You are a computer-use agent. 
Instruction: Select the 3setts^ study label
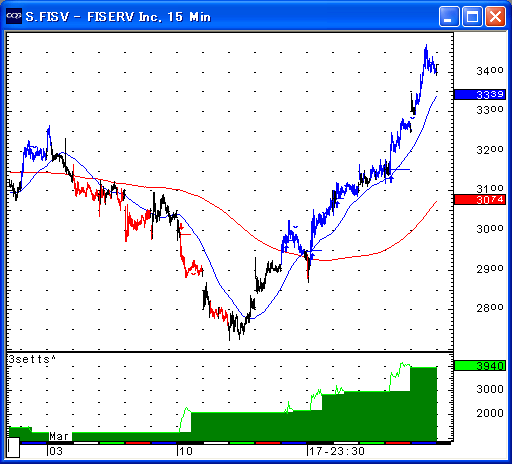tap(32, 359)
